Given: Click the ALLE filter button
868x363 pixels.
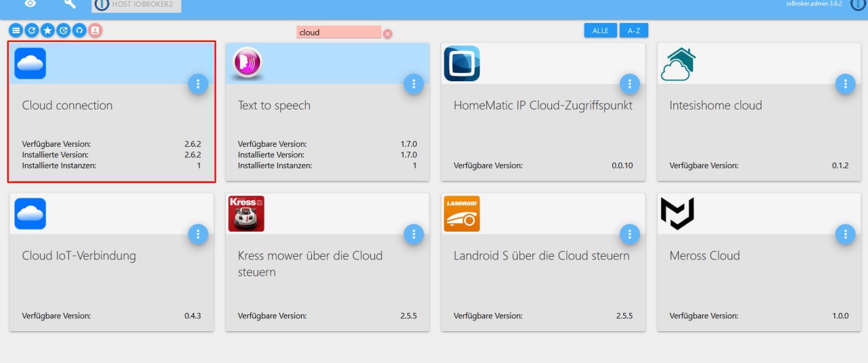Looking at the screenshot, I should [x=601, y=30].
